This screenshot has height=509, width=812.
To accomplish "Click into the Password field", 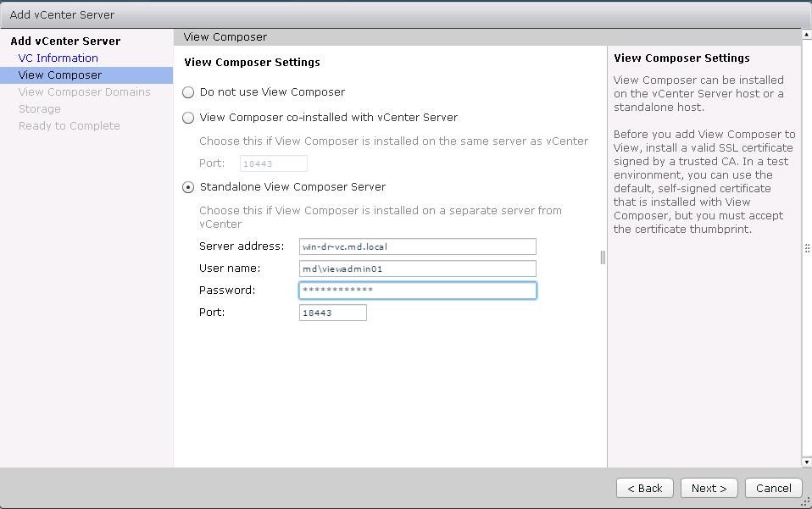I will point(418,290).
